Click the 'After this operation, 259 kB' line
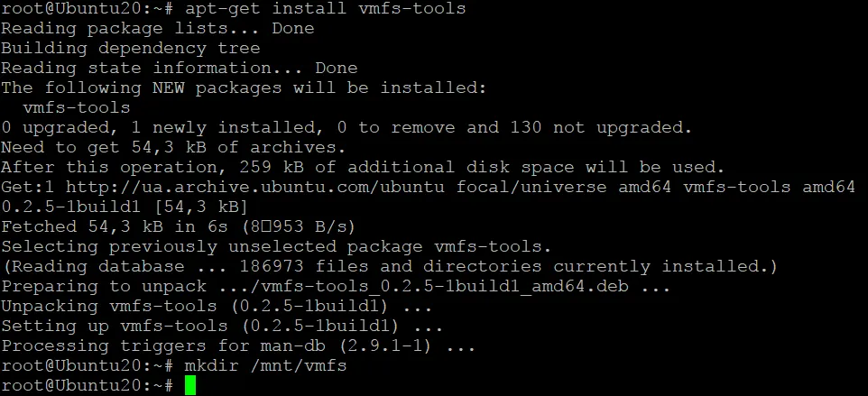The height and width of the screenshot is (396, 868). pyautogui.click(x=363, y=168)
